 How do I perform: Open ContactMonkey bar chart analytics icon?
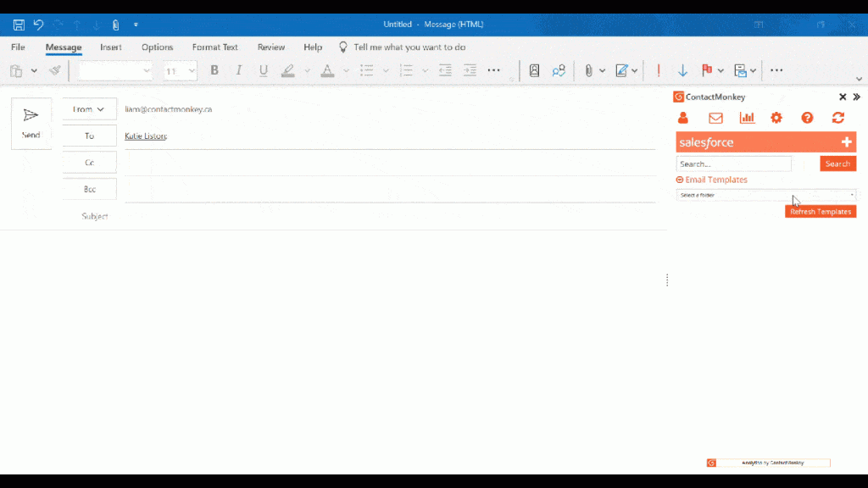point(747,118)
